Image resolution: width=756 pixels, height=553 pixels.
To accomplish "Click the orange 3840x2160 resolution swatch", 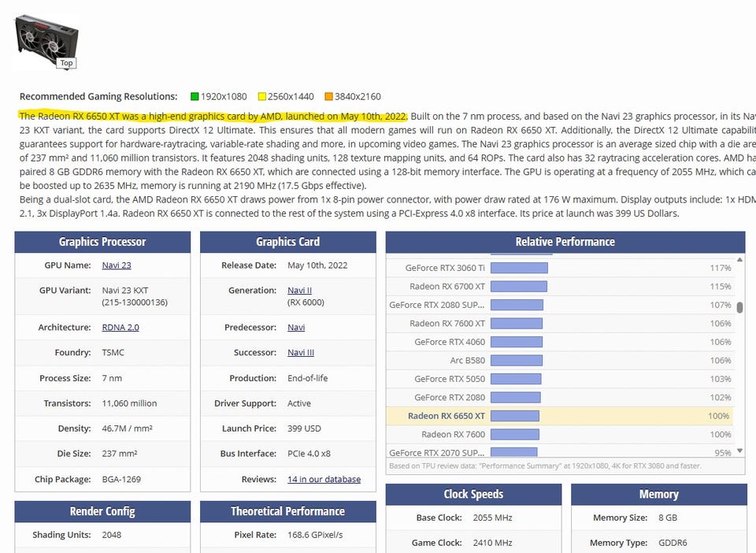I will 329,96.
